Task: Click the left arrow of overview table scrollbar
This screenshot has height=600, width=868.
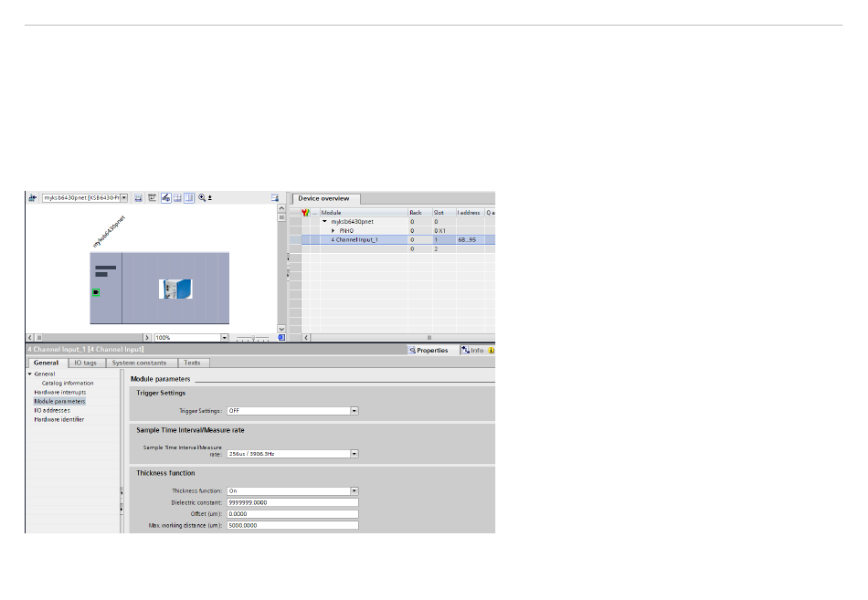Action: tap(306, 337)
